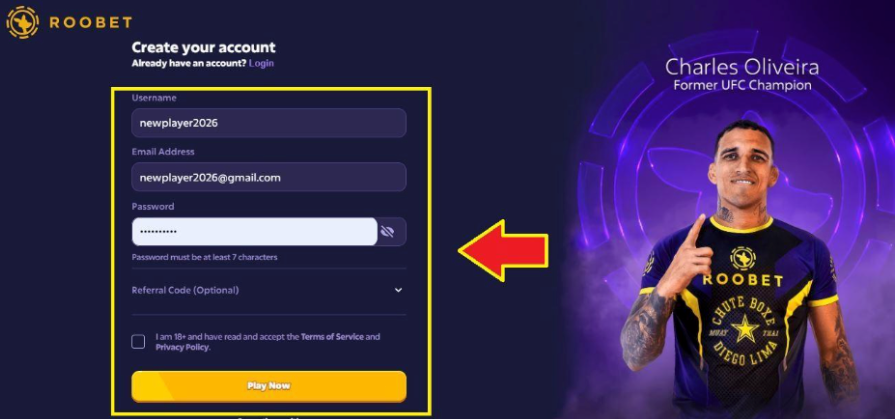
Task: Focus the Username field with newplayer2026
Action: point(269,123)
